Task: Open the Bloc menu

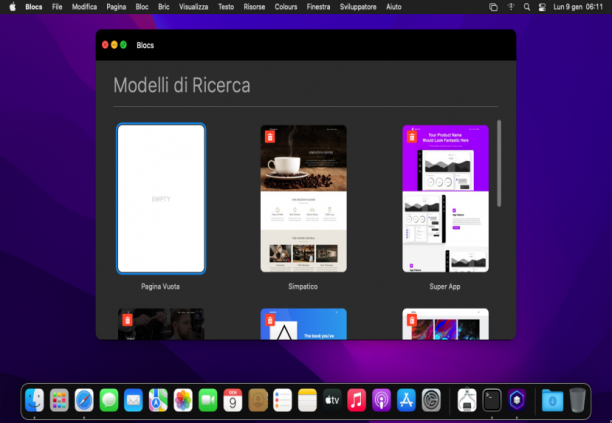Action: 142,7
